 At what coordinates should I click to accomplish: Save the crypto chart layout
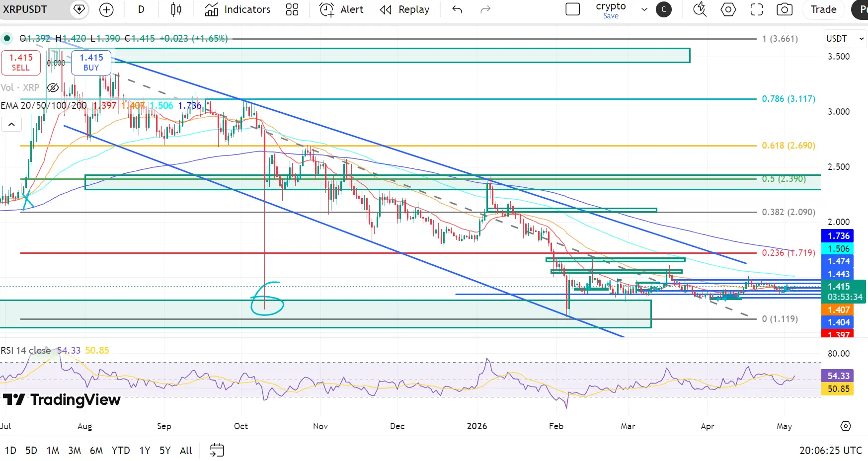tap(611, 16)
